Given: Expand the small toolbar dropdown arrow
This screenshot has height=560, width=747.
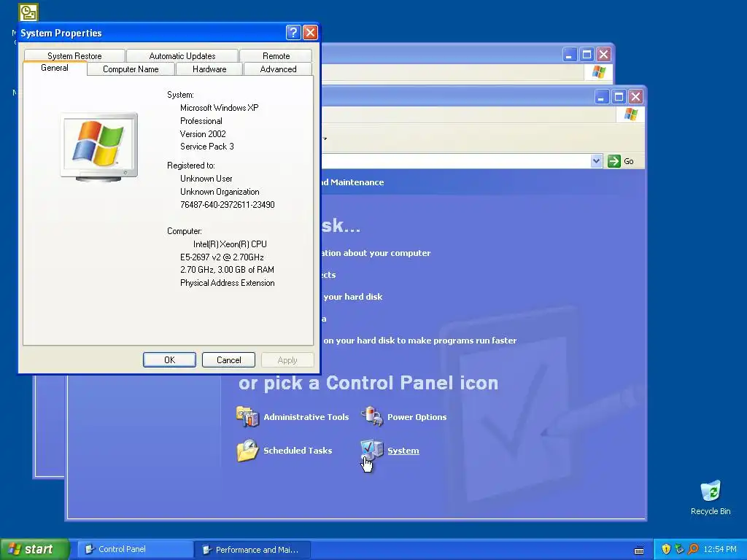Looking at the screenshot, I should pos(325,139).
